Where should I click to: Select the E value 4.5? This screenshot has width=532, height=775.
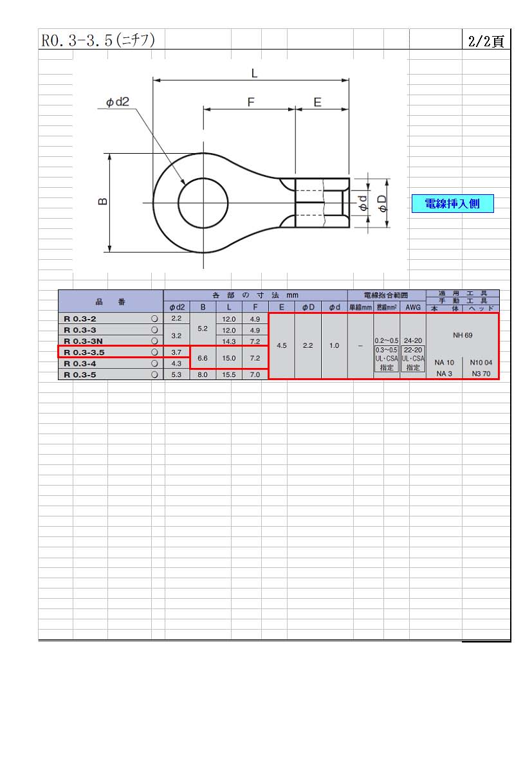pos(281,345)
